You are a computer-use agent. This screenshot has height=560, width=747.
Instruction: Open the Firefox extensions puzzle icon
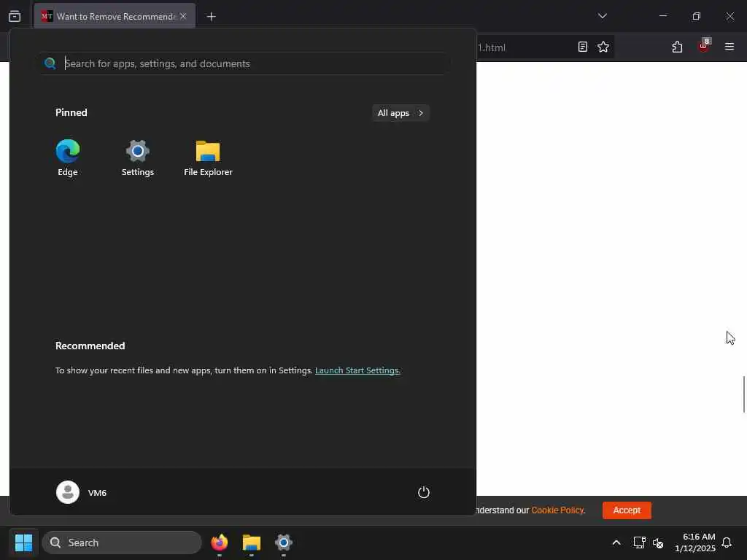click(677, 47)
